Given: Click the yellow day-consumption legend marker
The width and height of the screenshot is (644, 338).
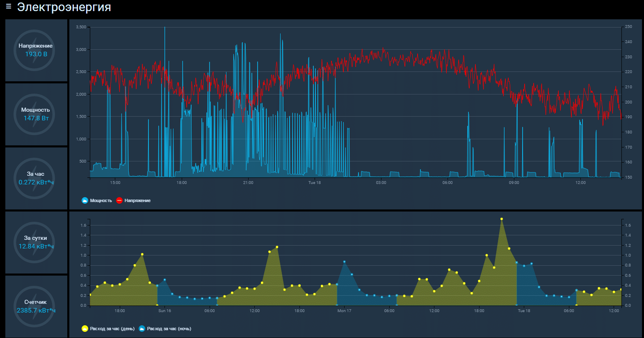Looking at the screenshot, I should [x=85, y=329].
